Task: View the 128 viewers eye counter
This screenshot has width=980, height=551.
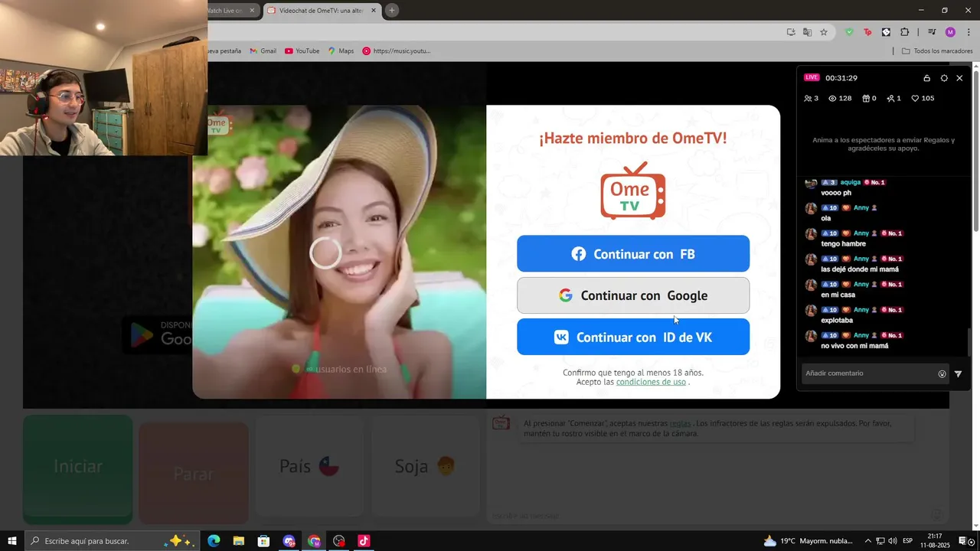Action: [x=840, y=98]
